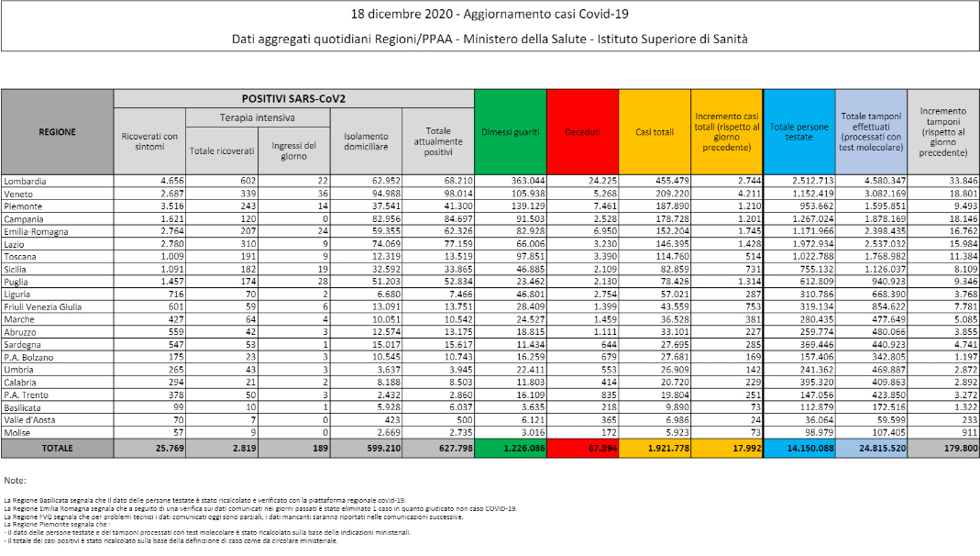Click the Totale tamponi effettuati header

coord(871,132)
